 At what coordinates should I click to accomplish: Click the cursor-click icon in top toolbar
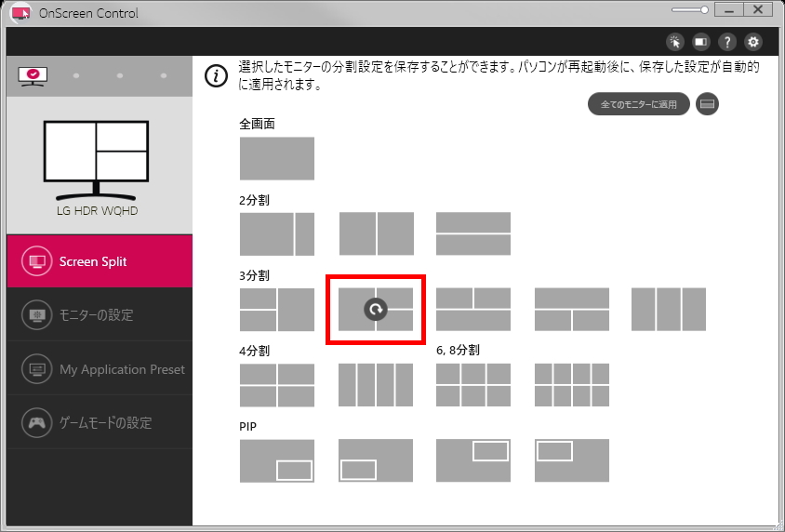click(675, 42)
